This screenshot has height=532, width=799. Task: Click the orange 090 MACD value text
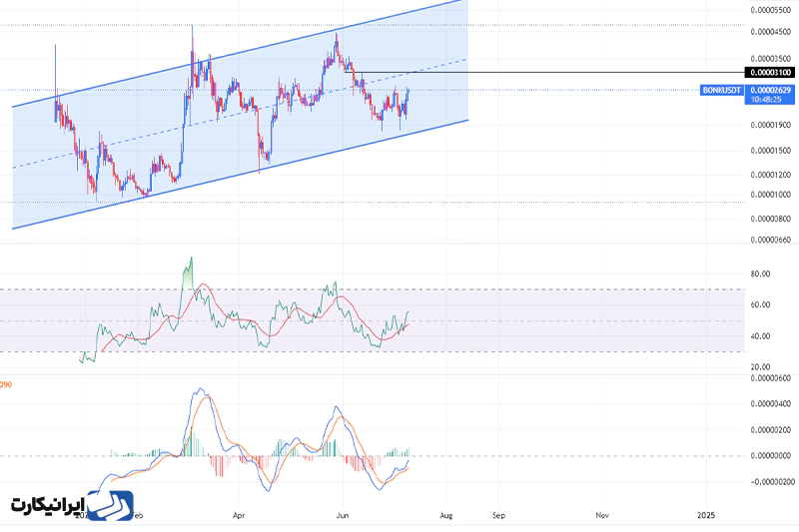(x=6, y=385)
